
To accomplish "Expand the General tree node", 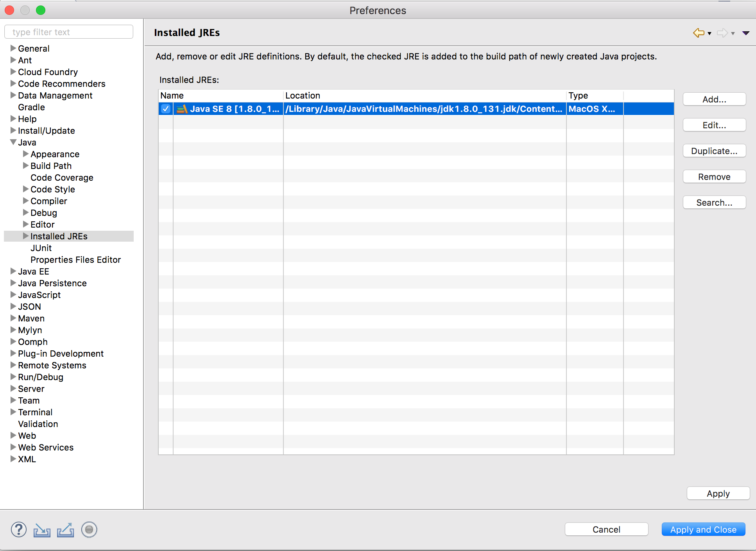I will click(x=13, y=48).
